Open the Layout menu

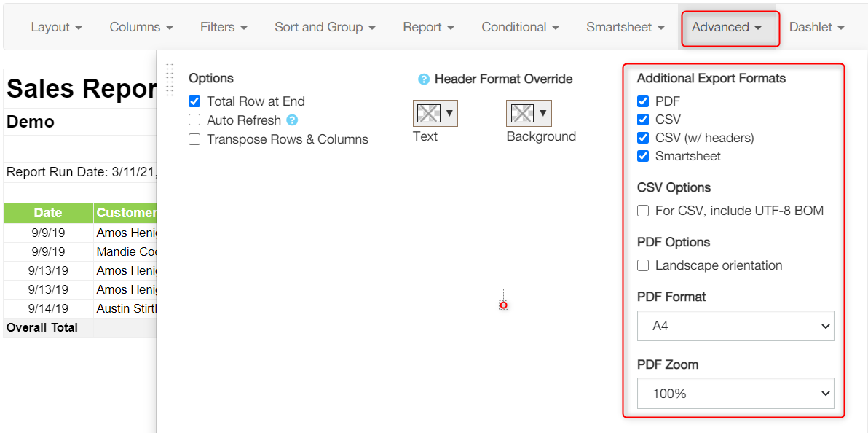point(57,27)
